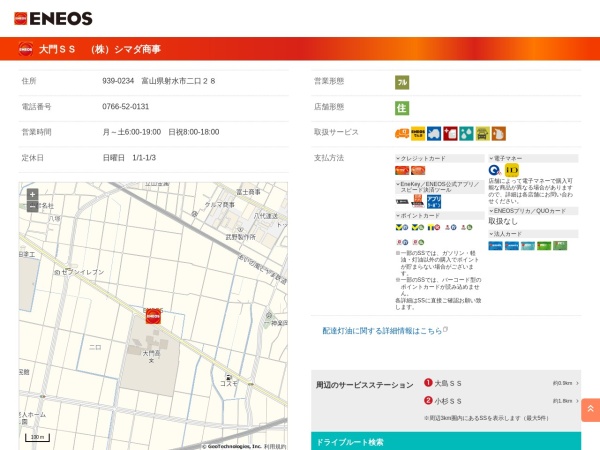
Task: Collapse the EneKey／ENEOS公式アプリ section
Action: pyautogui.click(x=439, y=187)
